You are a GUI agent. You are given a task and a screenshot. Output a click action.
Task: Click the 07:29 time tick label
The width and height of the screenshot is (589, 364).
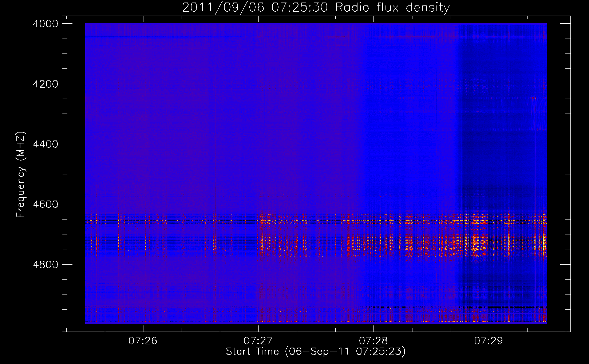pos(489,341)
